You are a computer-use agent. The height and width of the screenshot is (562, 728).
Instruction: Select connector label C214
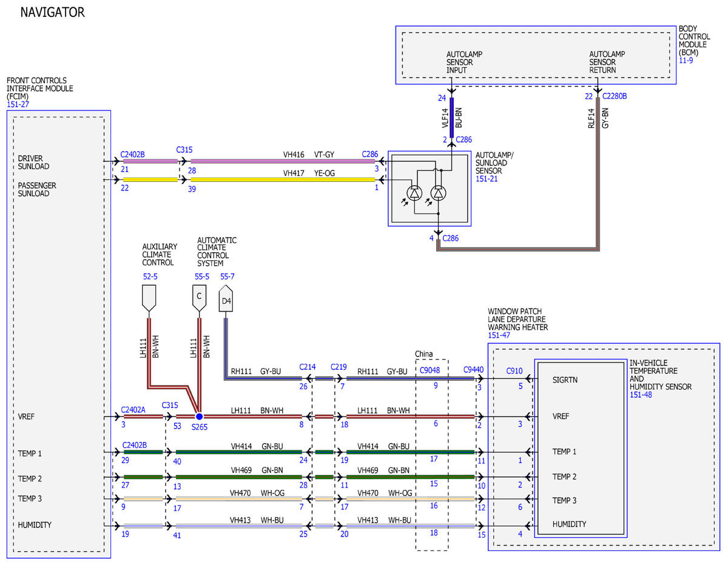pyautogui.click(x=308, y=367)
